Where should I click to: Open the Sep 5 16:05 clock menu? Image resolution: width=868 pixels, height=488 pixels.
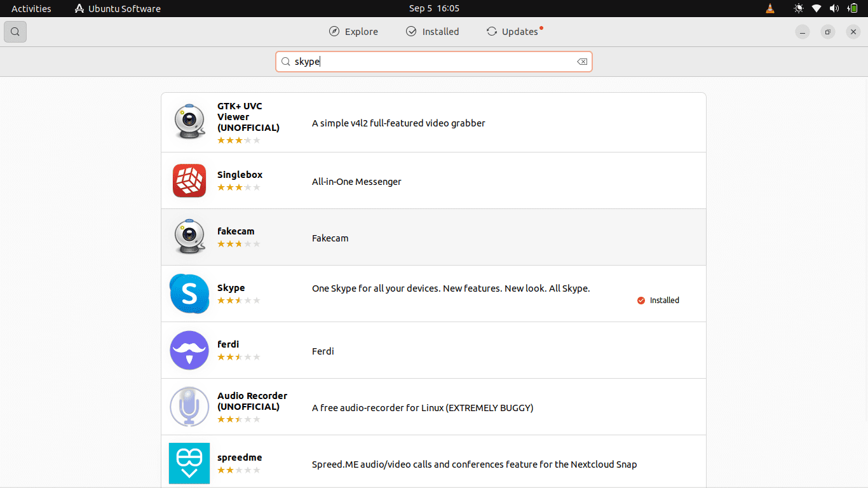[434, 8]
